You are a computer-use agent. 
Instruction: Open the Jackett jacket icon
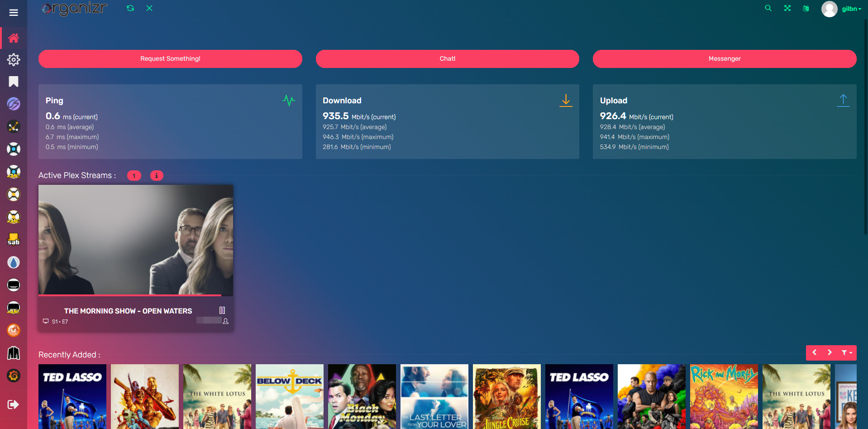[14, 353]
